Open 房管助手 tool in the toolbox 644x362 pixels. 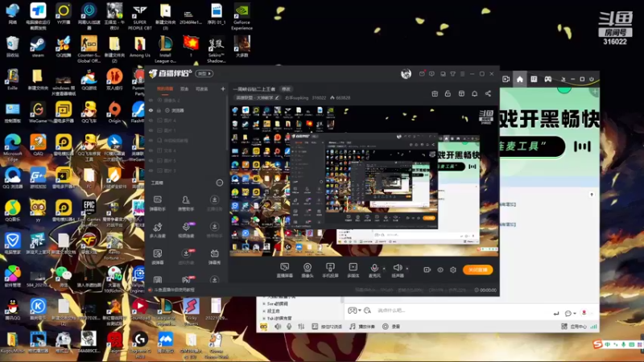(x=186, y=203)
